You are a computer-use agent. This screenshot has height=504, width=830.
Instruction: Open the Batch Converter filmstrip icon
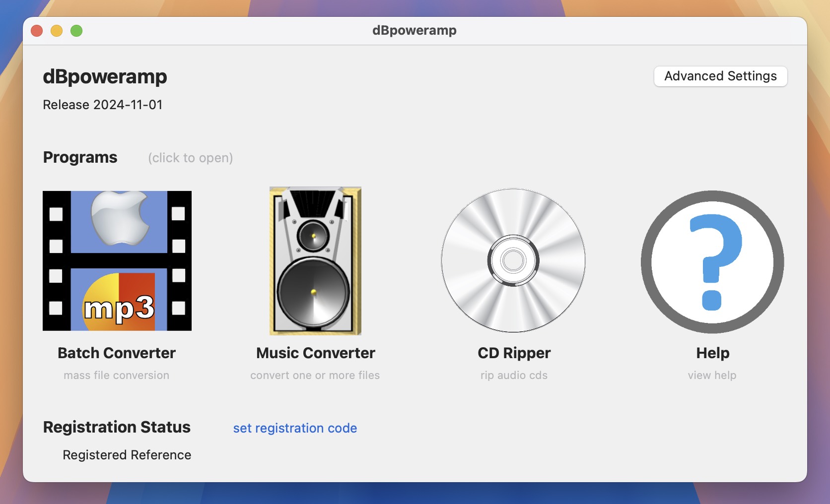click(x=117, y=261)
